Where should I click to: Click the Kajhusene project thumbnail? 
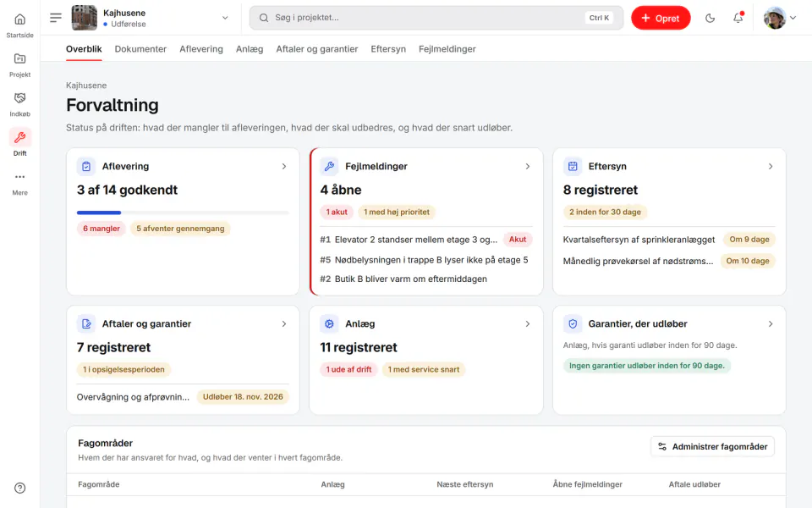click(x=84, y=18)
